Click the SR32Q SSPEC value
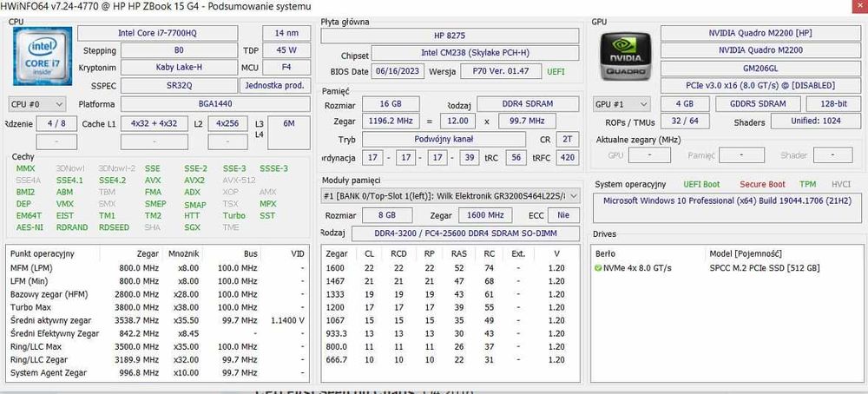Screen dimensions: 868x394 [x=178, y=86]
